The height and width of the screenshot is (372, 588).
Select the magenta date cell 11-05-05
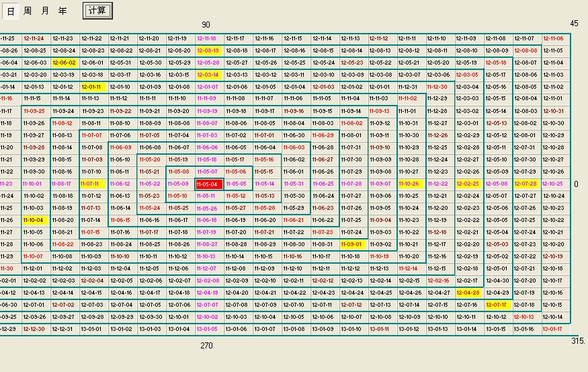(237, 184)
